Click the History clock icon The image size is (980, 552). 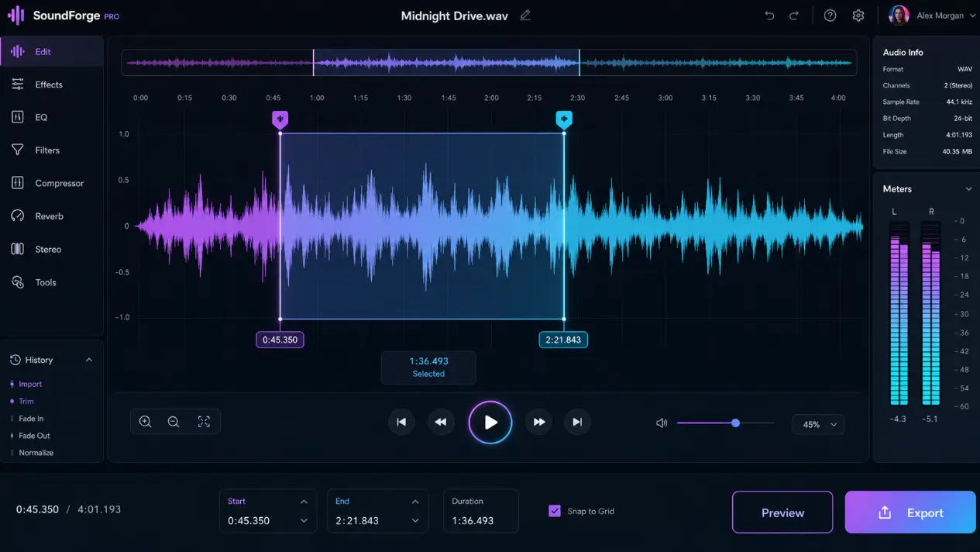pos(15,360)
